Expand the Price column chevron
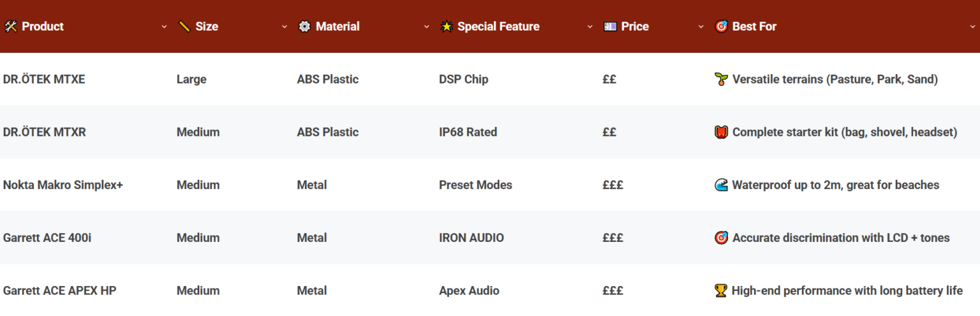The width and height of the screenshot is (980, 316). click(701, 27)
